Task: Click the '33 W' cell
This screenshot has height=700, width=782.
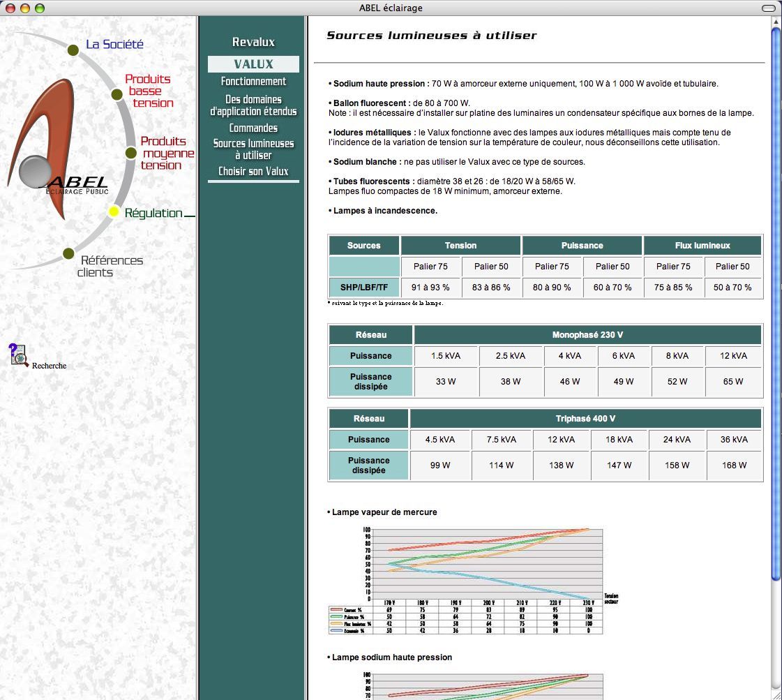Action: click(446, 382)
